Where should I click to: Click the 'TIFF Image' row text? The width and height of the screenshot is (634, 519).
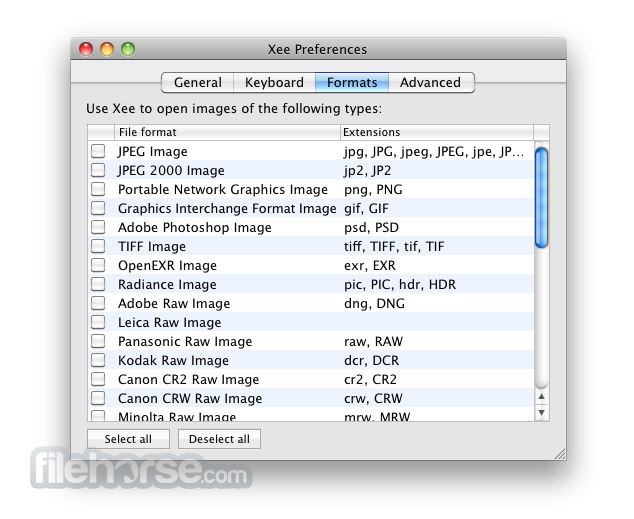click(x=152, y=247)
